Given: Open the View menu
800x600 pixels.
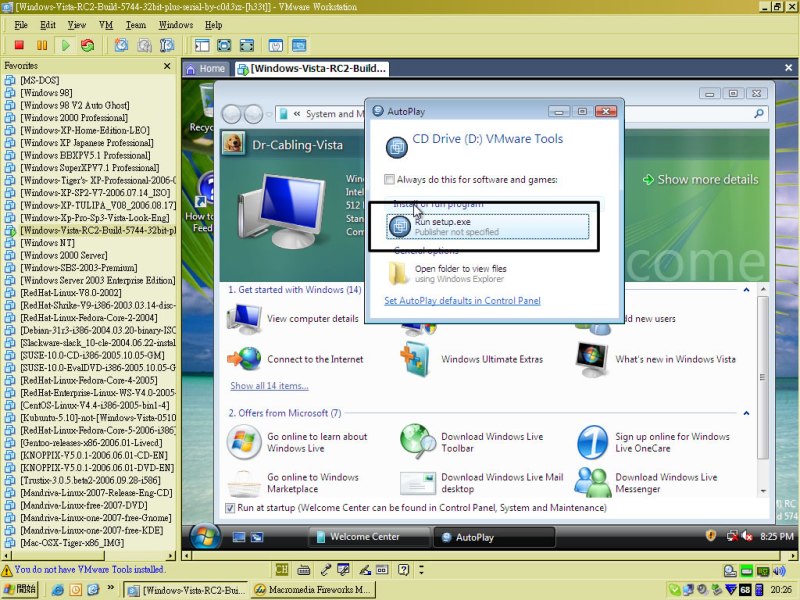Looking at the screenshot, I should (77, 25).
